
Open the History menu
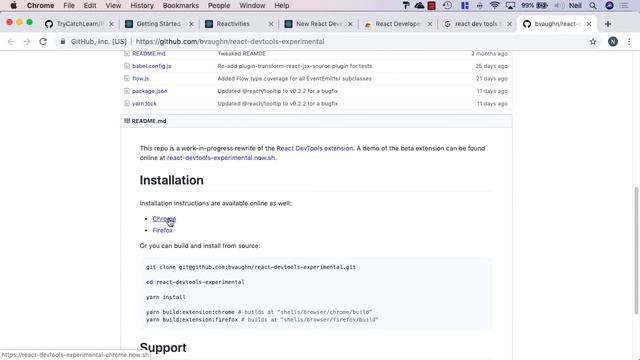click(142, 6)
